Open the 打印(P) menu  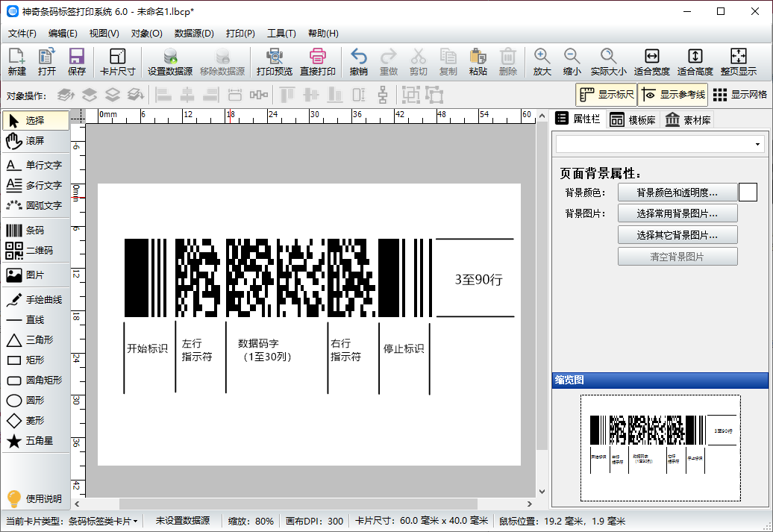pos(240,34)
